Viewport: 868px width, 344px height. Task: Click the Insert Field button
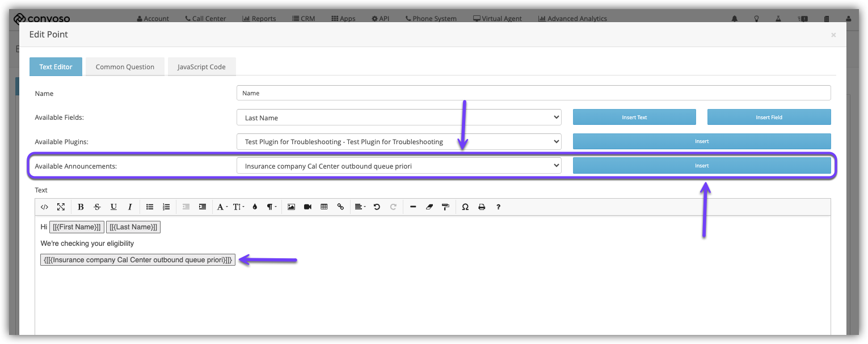[769, 118]
